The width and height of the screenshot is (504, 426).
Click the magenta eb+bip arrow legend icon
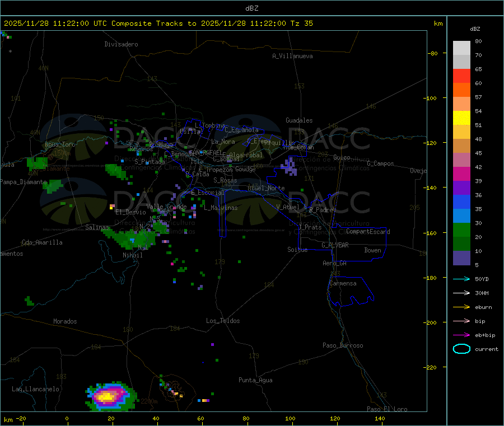(461, 335)
